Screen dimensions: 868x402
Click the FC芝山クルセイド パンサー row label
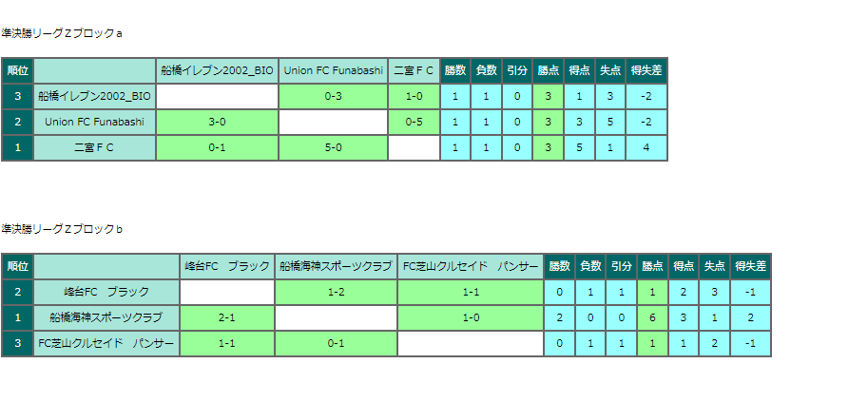(106, 344)
